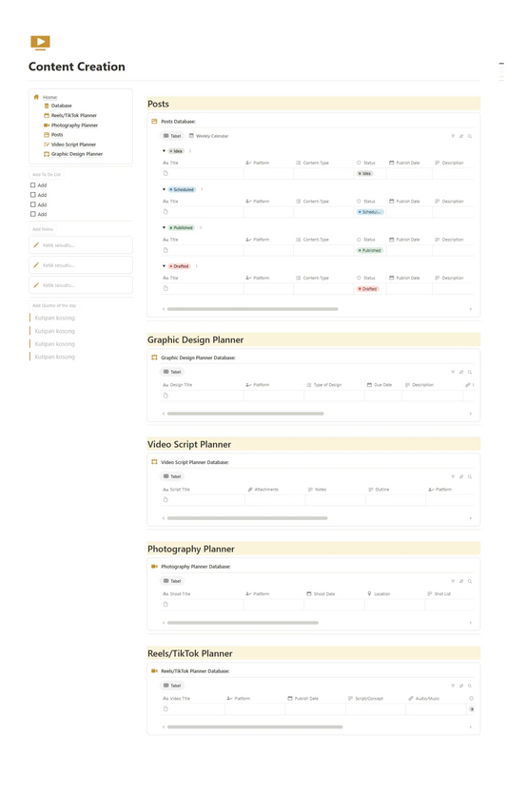This screenshot has height=812, width=507.
Task: Open Reels/TikTok Planner Database icon
Action: tap(154, 671)
